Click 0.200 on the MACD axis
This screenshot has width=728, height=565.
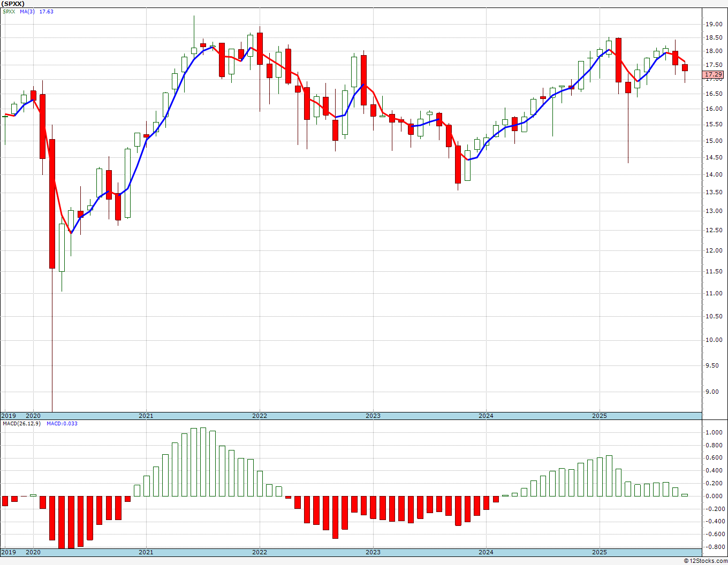coord(715,483)
